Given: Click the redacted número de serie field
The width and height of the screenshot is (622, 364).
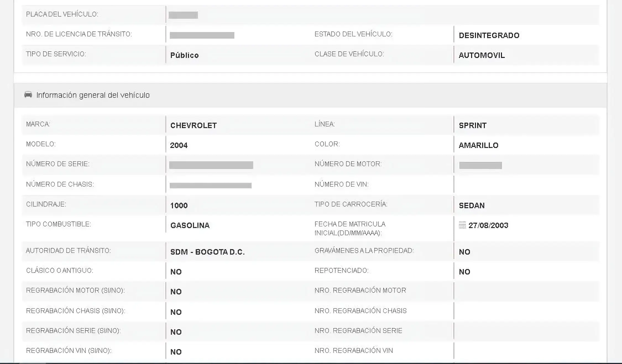Looking at the screenshot, I should (211, 165).
